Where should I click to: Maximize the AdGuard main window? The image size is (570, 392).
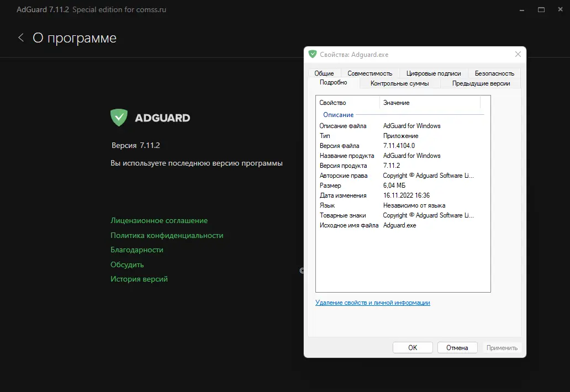coord(541,10)
